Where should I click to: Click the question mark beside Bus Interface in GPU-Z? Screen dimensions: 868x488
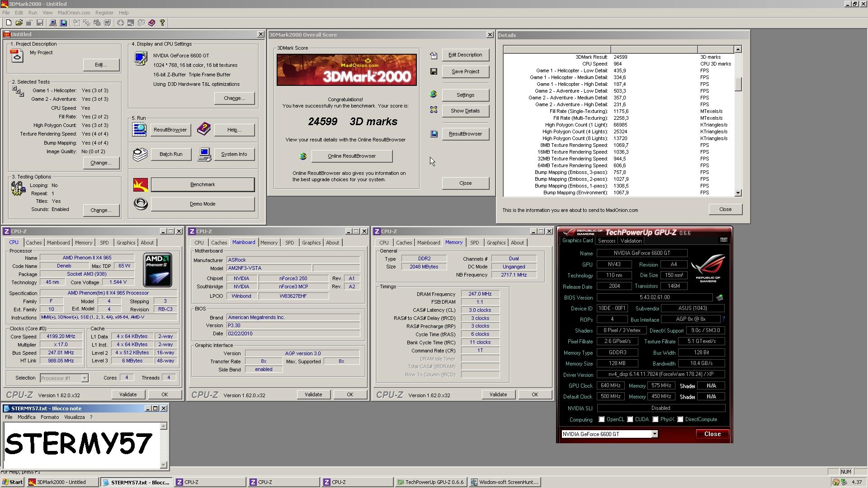click(723, 319)
